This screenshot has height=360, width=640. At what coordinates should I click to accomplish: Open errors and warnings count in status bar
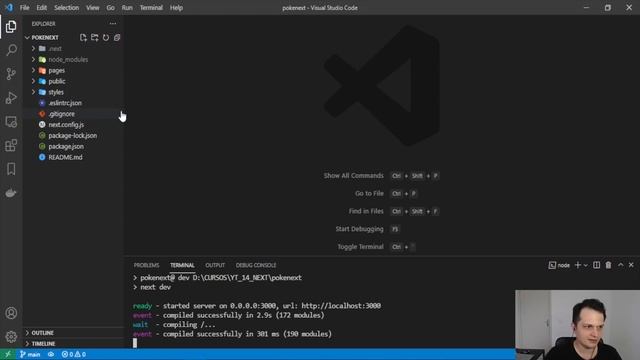point(74,354)
